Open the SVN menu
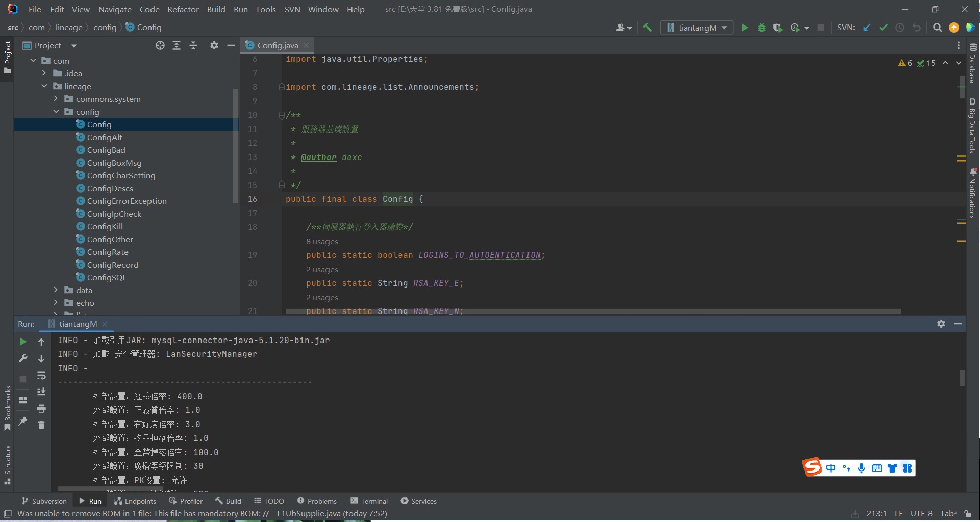The width and height of the screenshot is (980, 522). pos(292,9)
